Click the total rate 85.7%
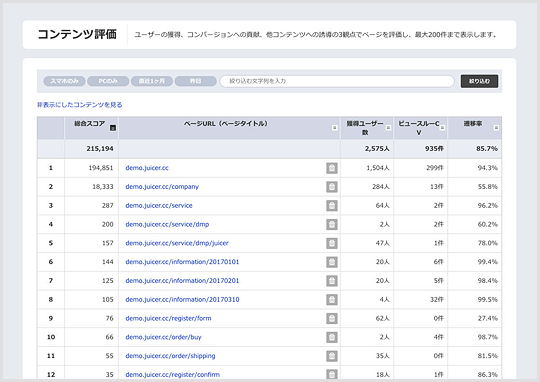540x382 pixels. point(487,149)
